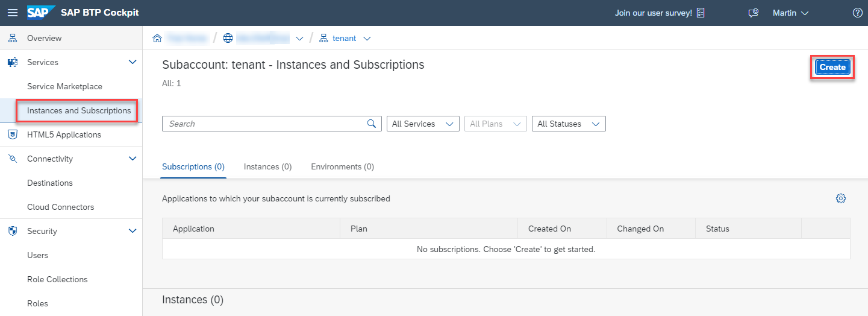Image resolution: width=868 pixels, height=316 pixels.
Task: Click the survey checklist icon
Action: point(700,13)
